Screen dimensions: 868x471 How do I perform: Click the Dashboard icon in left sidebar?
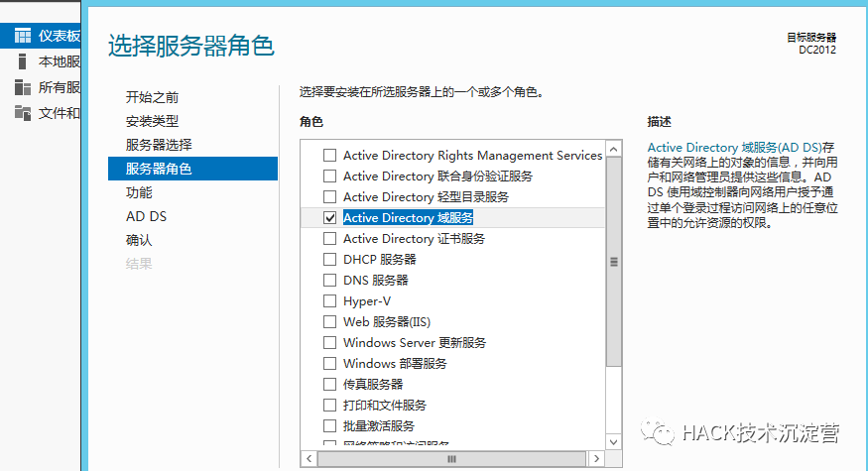pyautogui.click(x=22, y=36)
